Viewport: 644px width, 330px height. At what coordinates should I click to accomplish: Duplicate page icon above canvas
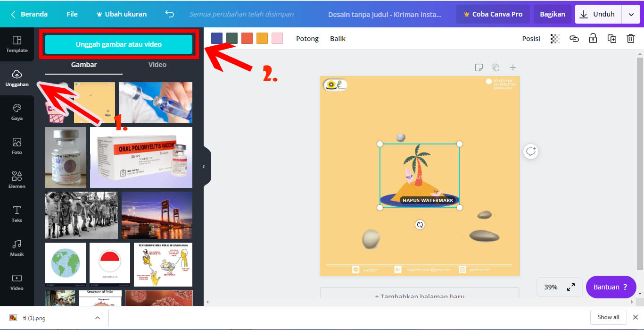coord(496,68)
